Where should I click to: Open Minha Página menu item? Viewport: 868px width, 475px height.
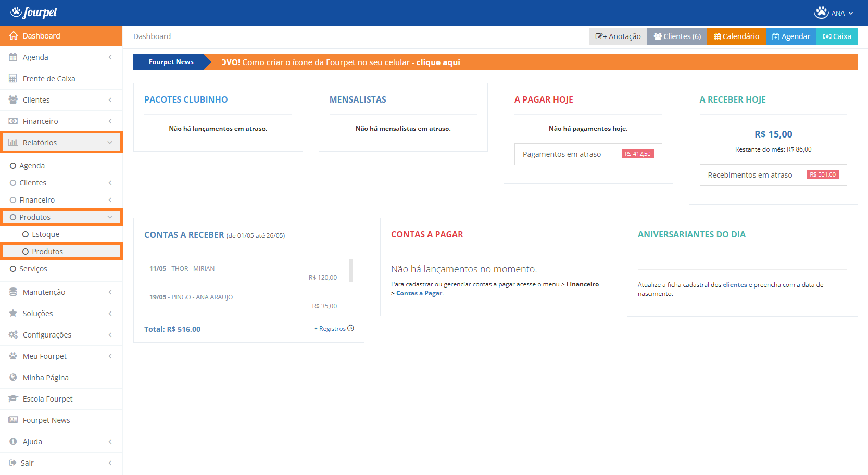pos(61,378)
